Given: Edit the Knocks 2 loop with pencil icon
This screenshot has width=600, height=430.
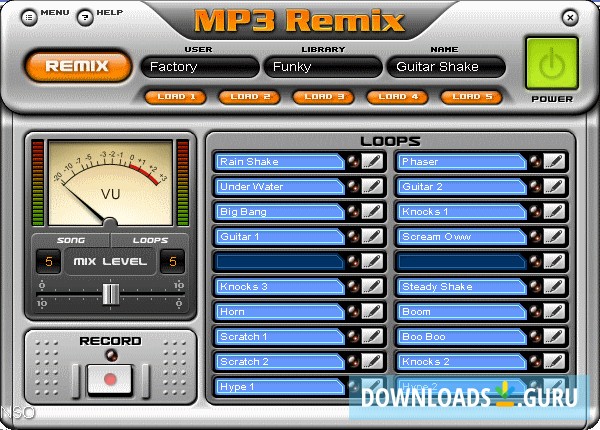Looking at the screenshot, I should [x=554, y=362].
